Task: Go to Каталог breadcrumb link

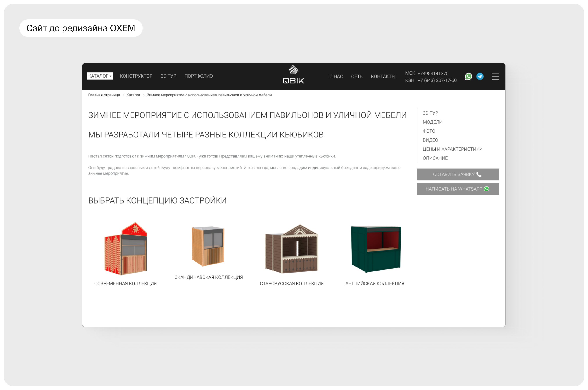Action: click(133, 95)
